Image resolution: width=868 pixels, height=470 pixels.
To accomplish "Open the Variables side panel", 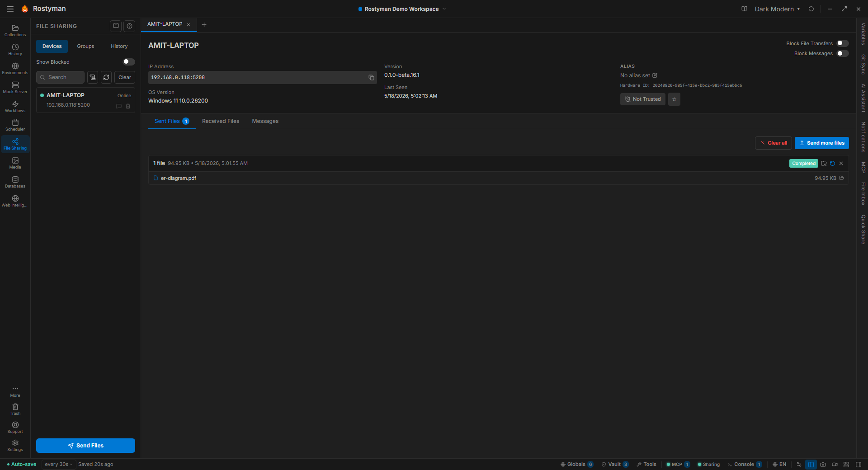I will (x=863, y=34).
